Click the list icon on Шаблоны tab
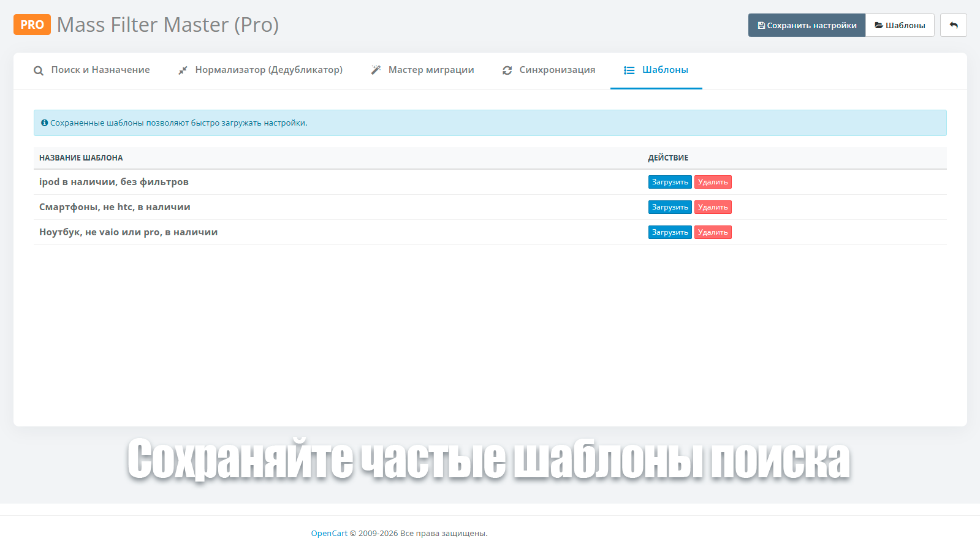The height and width of the screenshot is (552, 980). [x=629, y=70]
